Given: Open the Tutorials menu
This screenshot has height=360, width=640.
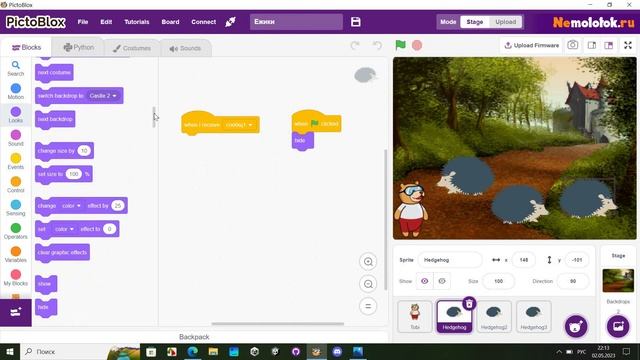Looking at the screenshot, I should 136,22.
